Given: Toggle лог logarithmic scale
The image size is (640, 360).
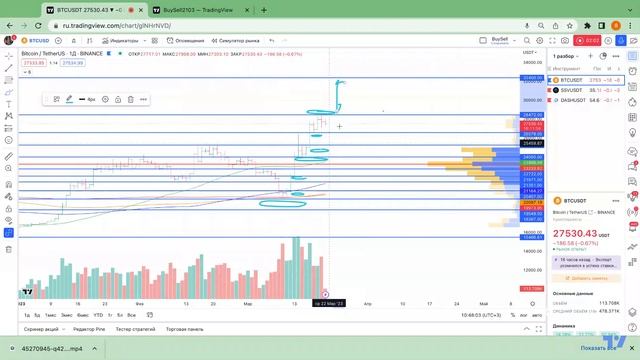Looking at the screenshot, I should coord(524,315).
